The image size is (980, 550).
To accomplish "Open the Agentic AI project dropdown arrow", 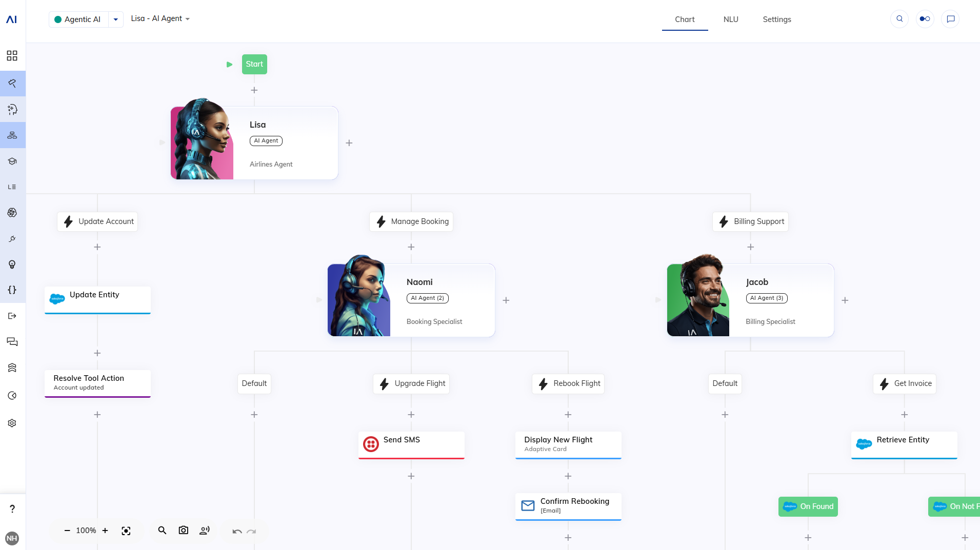I will coord(115,19).
